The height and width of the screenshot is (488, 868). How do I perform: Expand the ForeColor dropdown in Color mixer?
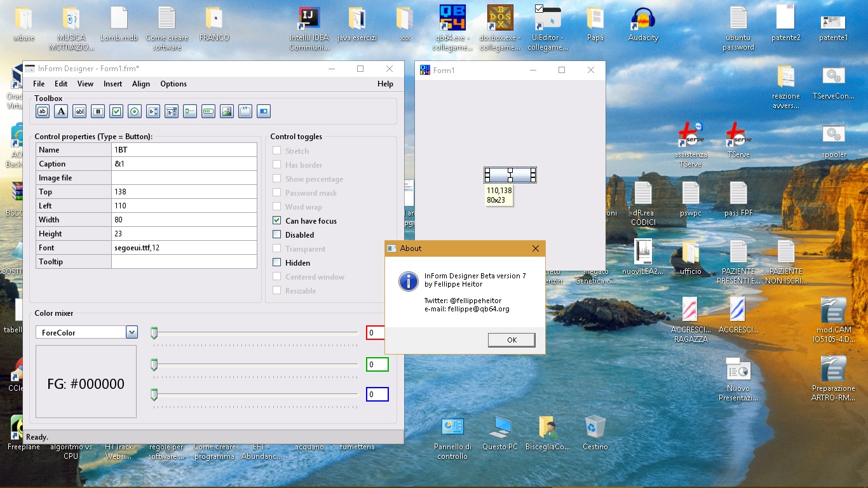click(x=132, y=332)
